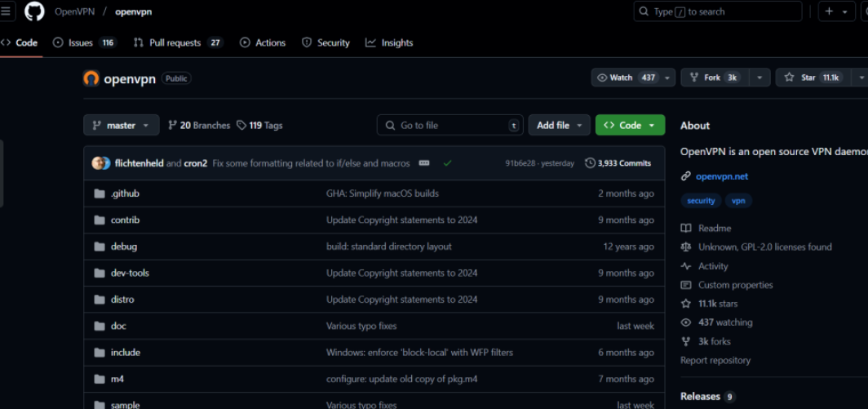The image size is (868, 409).
Task: Click the Go to file search field
Action: [450, 125]
